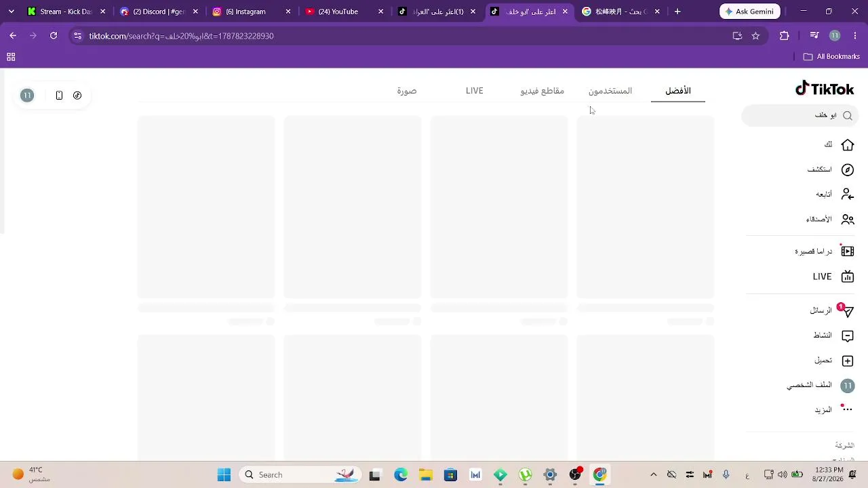Open Chrome three-dot menu
The width and height of the screenshot is (868, 488).
[x=854, y=36]
